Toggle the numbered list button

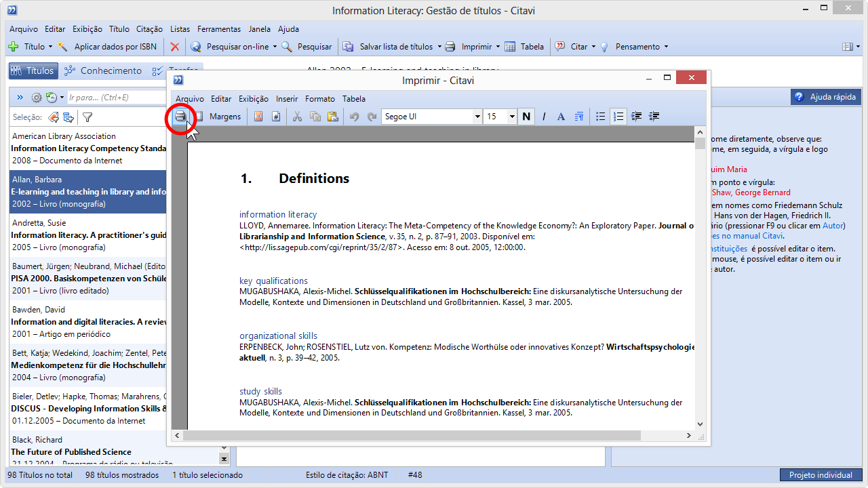(x=618, y=117)
